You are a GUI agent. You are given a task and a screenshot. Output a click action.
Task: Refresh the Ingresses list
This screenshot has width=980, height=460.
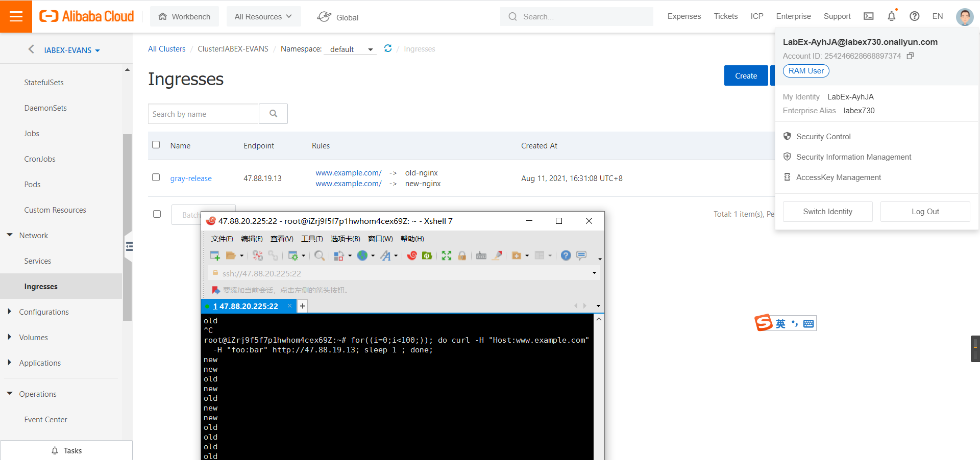[x=388, y=48]
